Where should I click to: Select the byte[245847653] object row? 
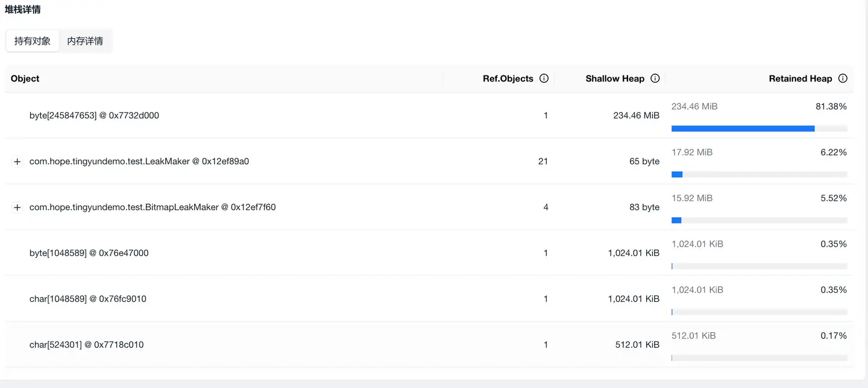coord(94,115)
